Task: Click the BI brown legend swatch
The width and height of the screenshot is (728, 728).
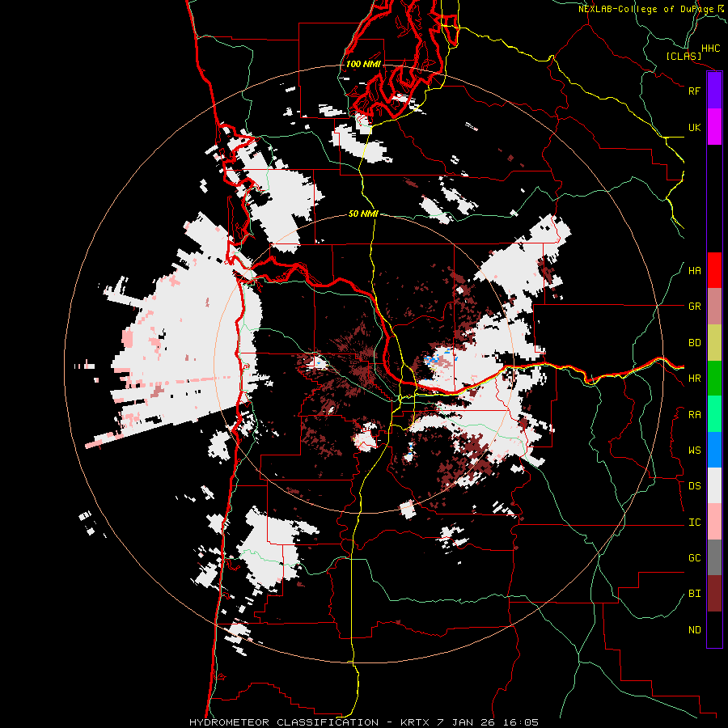Action: [714, 594]
